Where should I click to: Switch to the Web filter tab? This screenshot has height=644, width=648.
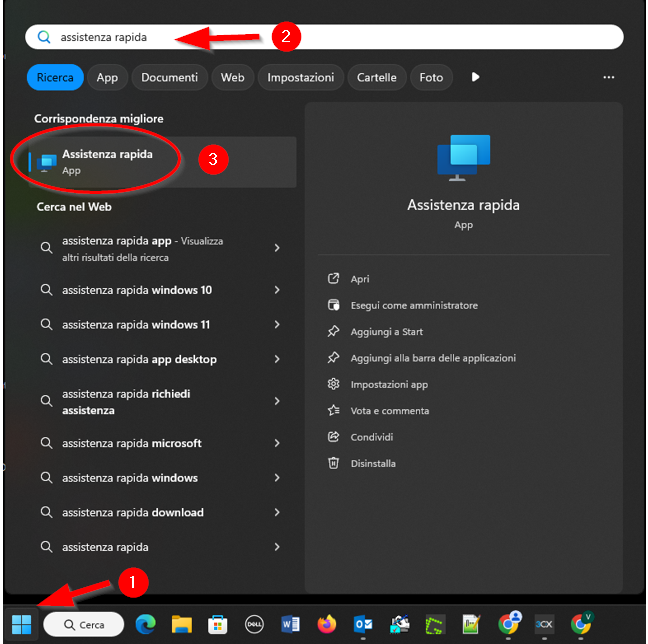[x=233, y=77]
